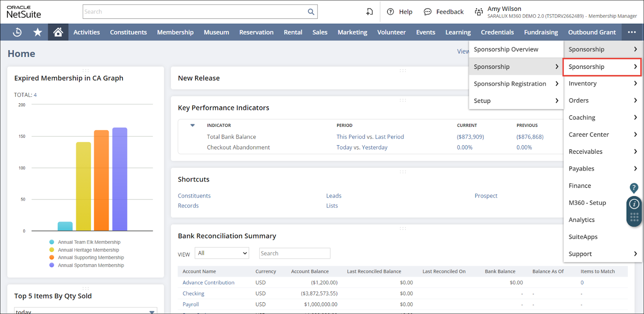The width and height of the screenshot is (644, 314).
Task: Click the Home house icon
Action: [58, 32]
